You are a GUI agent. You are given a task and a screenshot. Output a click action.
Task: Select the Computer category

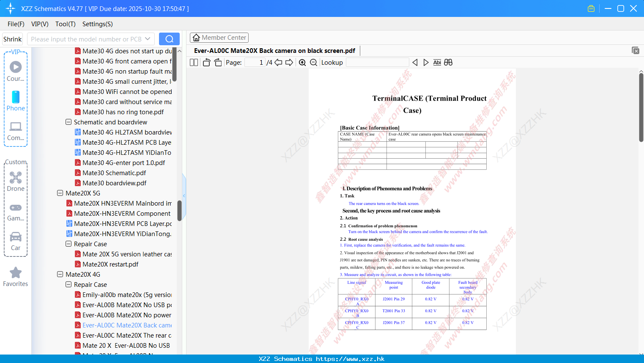[16, 131]
